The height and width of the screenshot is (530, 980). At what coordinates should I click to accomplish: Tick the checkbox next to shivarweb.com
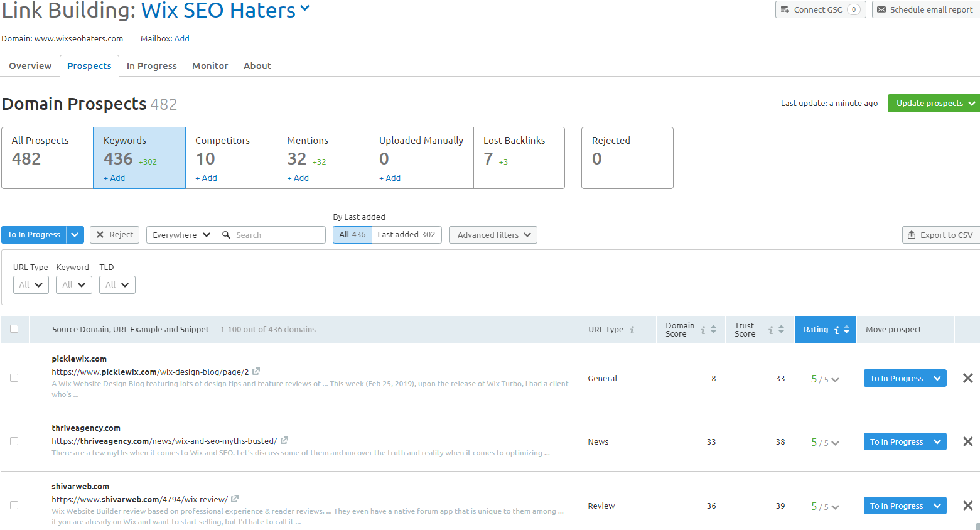[x=14, y=505]
